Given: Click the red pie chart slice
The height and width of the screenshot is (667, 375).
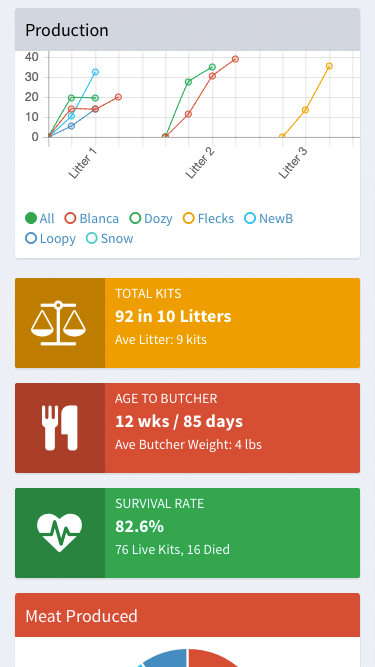Looking at the screenshot, I should pos(215,658).
